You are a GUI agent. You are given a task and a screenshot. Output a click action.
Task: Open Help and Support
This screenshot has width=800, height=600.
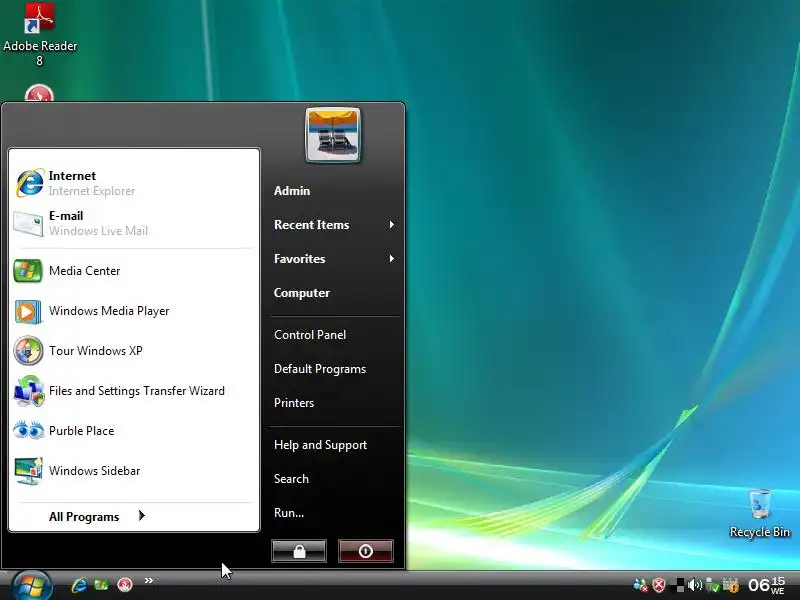click(x=320, y=445)
